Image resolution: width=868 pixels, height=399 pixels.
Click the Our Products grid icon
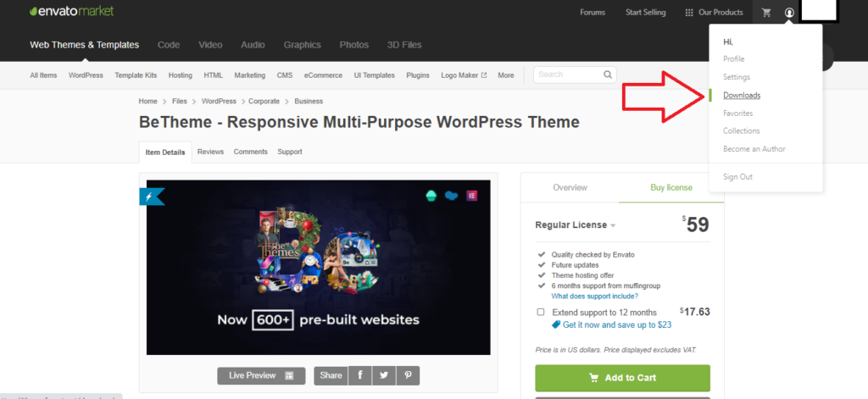coord(689,12)
